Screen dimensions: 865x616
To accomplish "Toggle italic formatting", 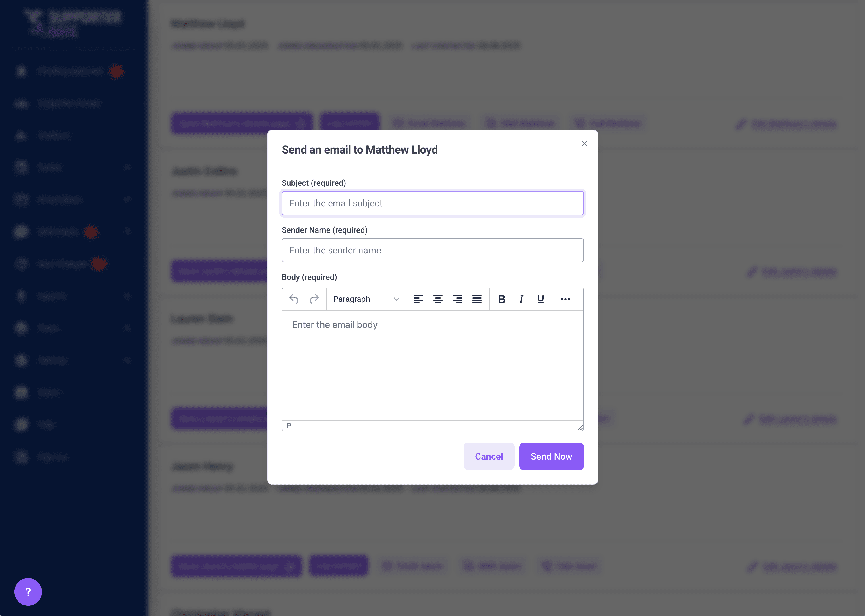I will (x=521, y=299).
